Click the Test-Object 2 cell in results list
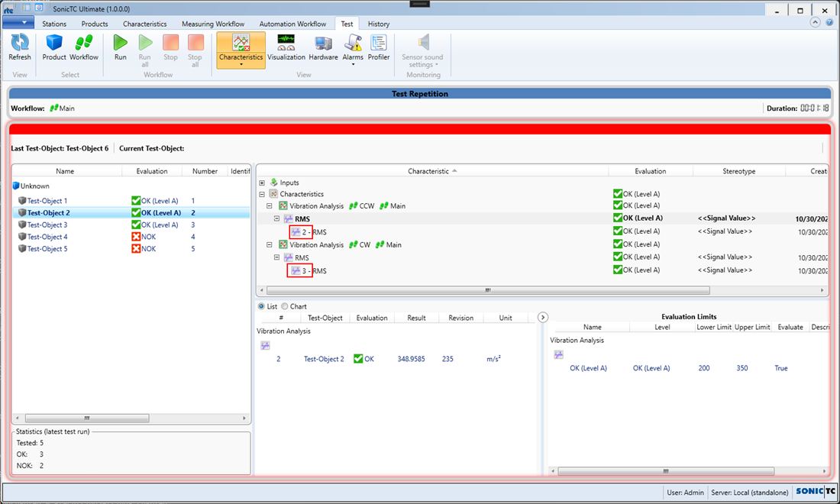The width and height of the screenshot is (840, 504). click(324, 359)
